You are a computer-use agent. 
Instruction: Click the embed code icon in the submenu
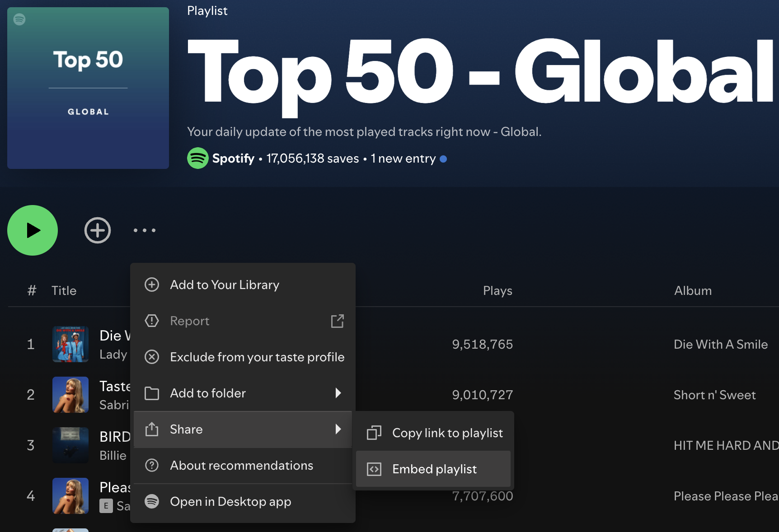[374, 469]
